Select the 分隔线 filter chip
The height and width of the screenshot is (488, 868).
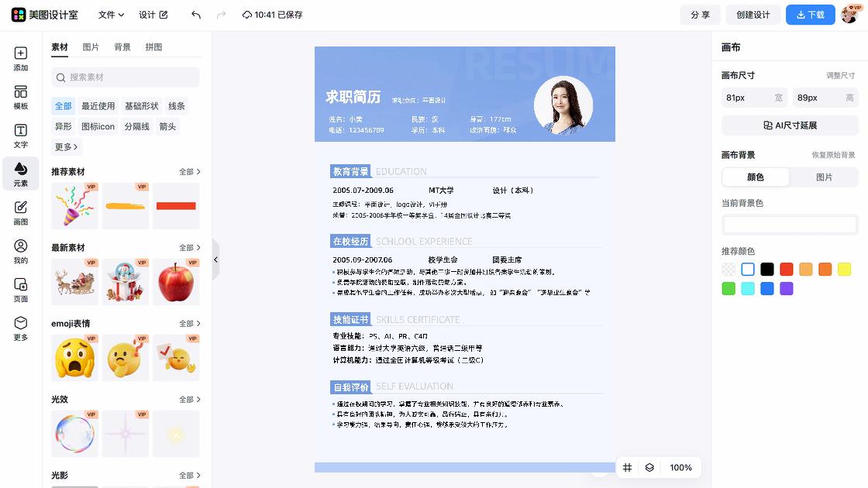(x=136, y=127)
